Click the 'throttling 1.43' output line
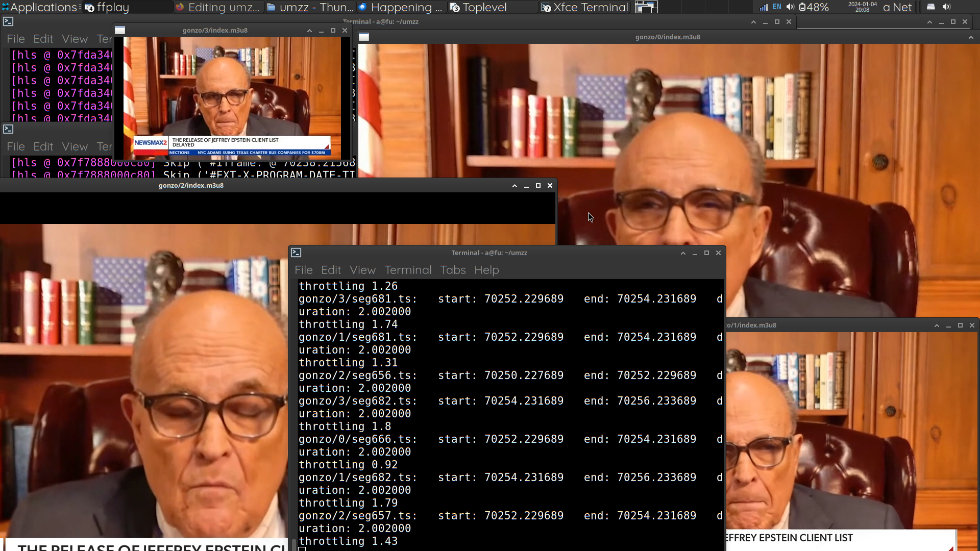This screenshot has width=980, height=551. point(348,541)
